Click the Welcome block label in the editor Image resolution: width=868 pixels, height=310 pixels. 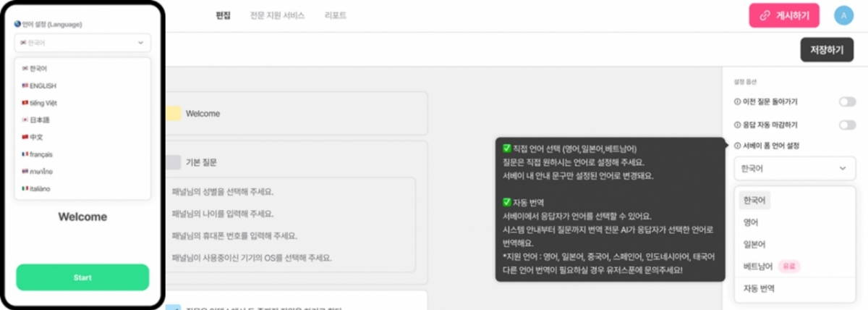point(203,114)
